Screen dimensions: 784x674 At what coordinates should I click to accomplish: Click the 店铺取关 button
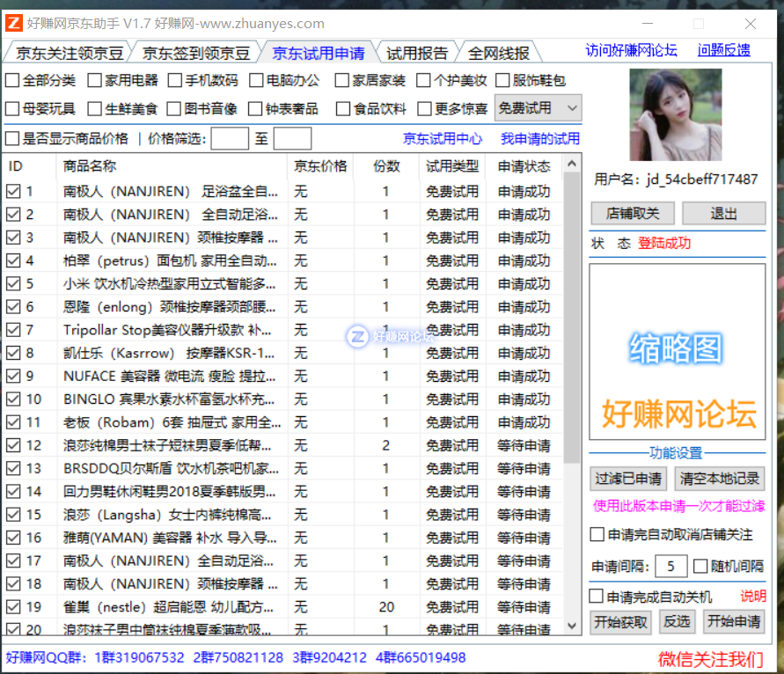[x=633, y=214]
